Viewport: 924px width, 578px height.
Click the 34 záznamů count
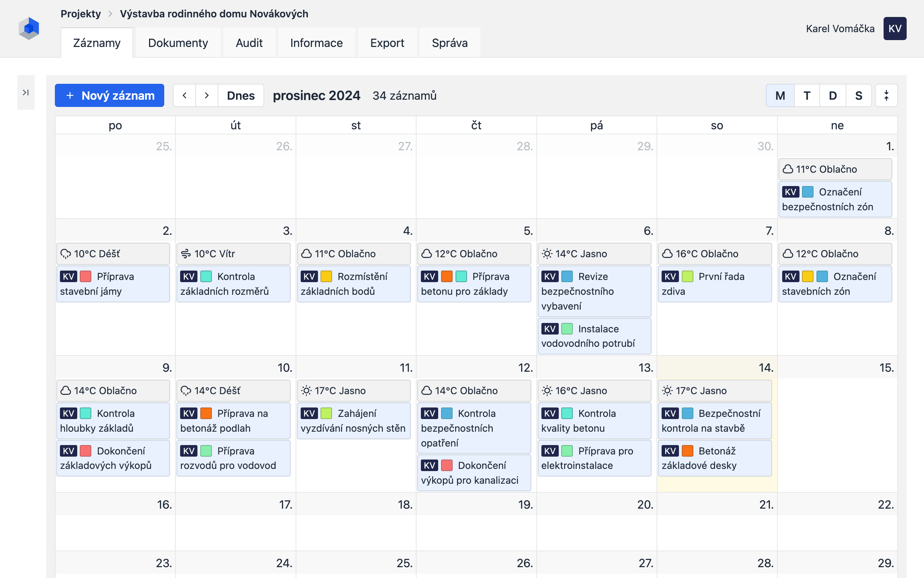pos(404,96)
